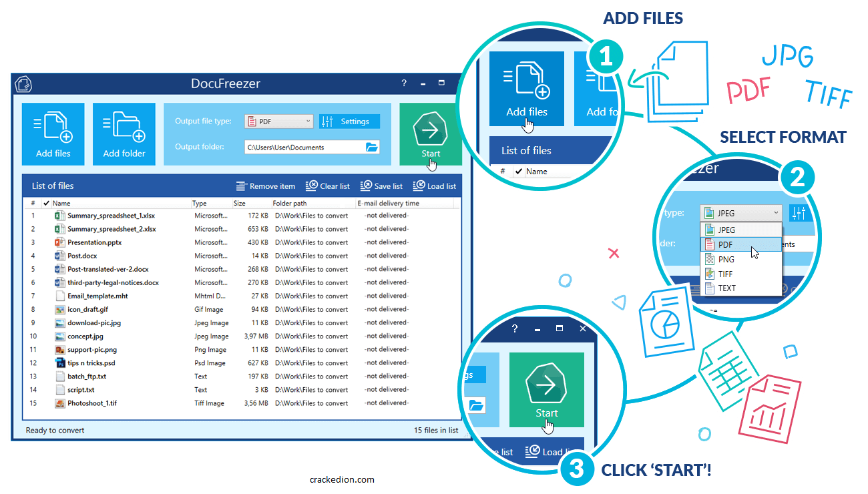Choose TIFF from the format dropdown list
868x494 pixels.
pos(741,274)
